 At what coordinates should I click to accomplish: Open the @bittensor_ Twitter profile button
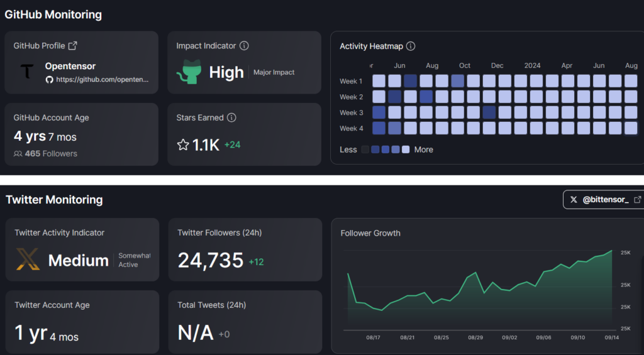(x=603, y=199)
